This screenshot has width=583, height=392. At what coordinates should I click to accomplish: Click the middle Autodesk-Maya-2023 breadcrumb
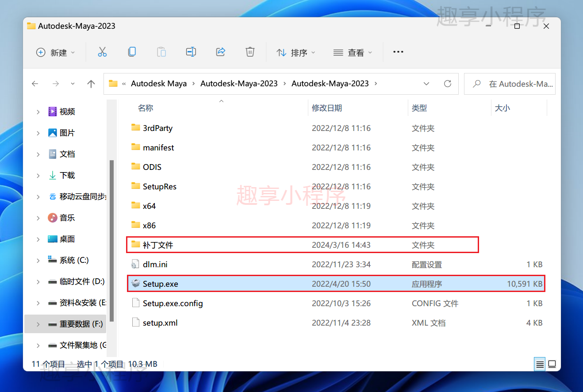[x=239, y=84]
